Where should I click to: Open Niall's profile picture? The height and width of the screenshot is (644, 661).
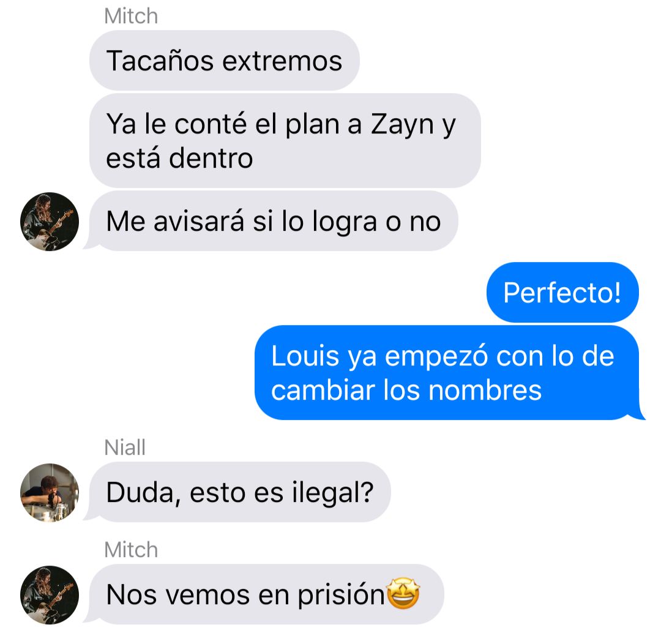click(x=50, y=493)
